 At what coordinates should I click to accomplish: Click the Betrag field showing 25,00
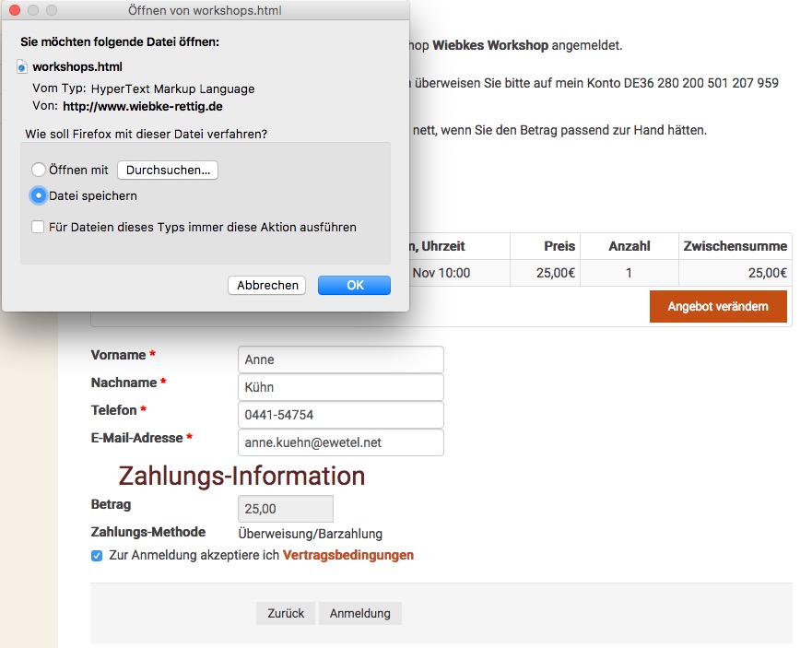pyautogui.click(x=285, y=509)
